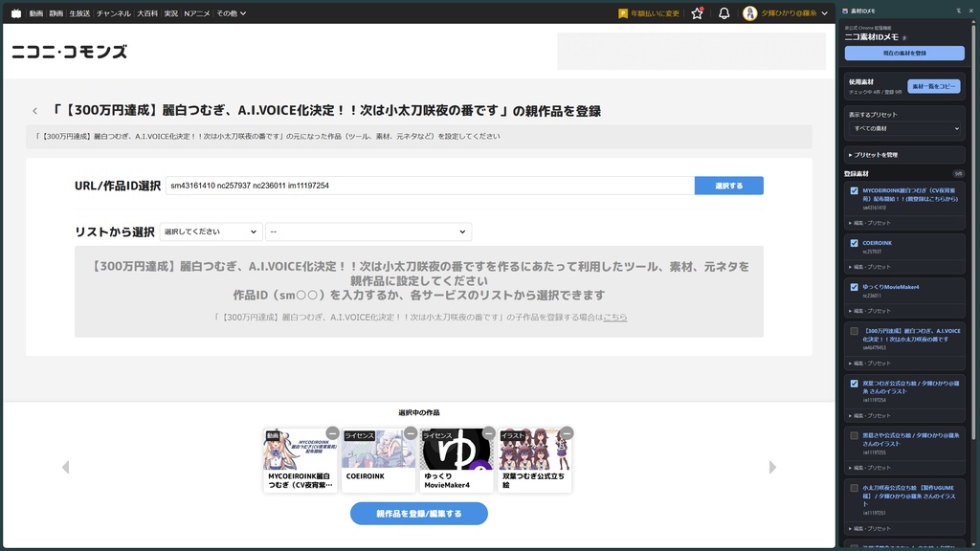Remove 双葉つむぎ公式立ち絵 from selected works
The height and width of the screenshot is (551, 980).
click(x=567, y=433)
